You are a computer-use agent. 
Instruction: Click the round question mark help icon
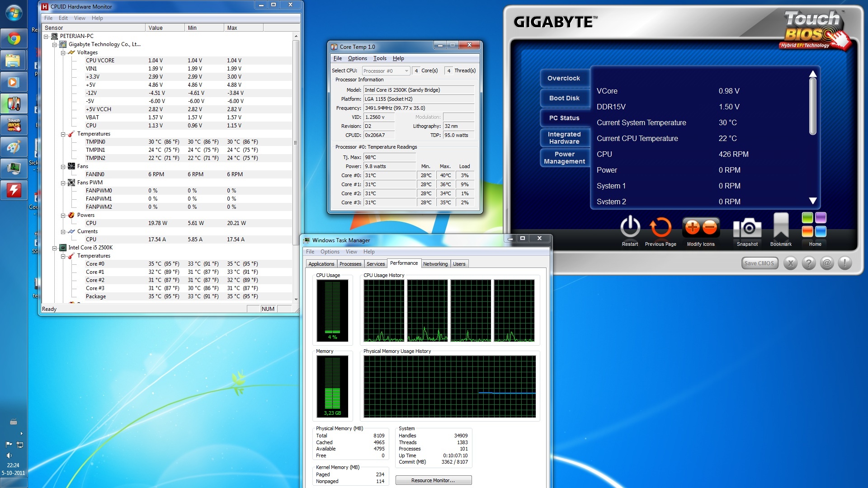808,263
